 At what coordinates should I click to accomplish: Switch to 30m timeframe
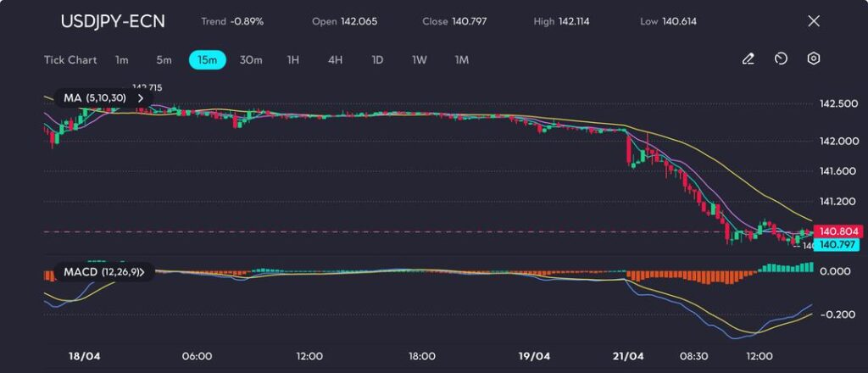point(251,60)
